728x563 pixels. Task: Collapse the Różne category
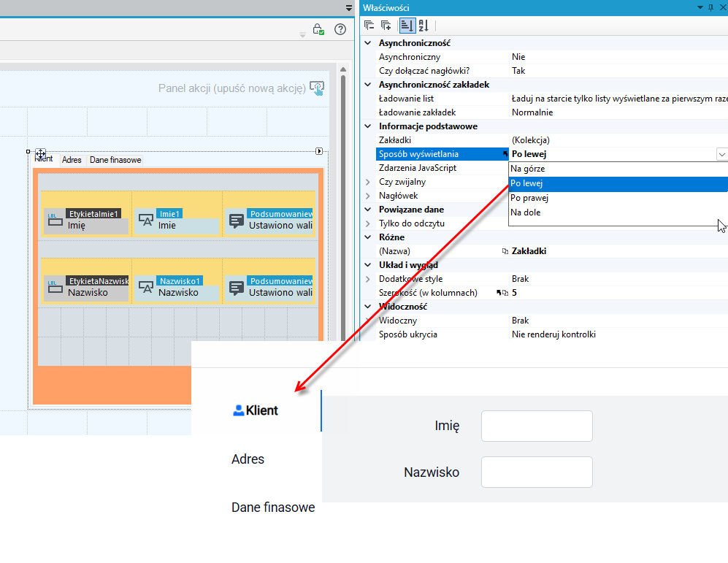pyautogui.click(x=368, y=237)
